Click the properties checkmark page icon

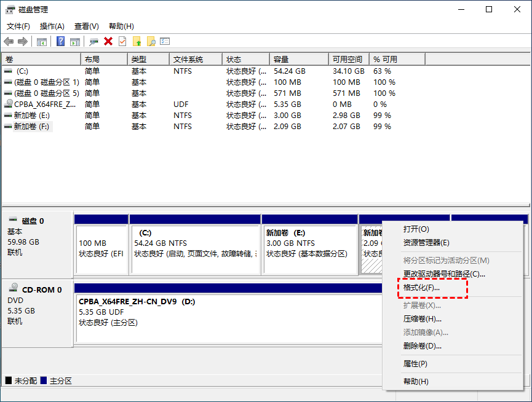[x=122, y=41]
